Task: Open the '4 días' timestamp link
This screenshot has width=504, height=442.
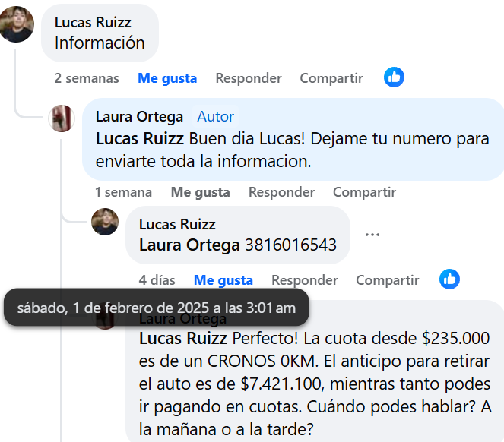Action: coord(157,280)
